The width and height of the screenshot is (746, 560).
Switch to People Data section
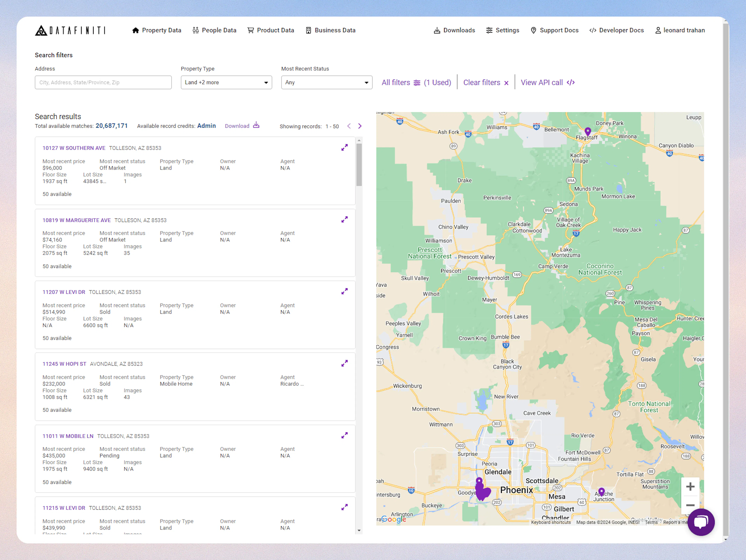pos(214,30)
